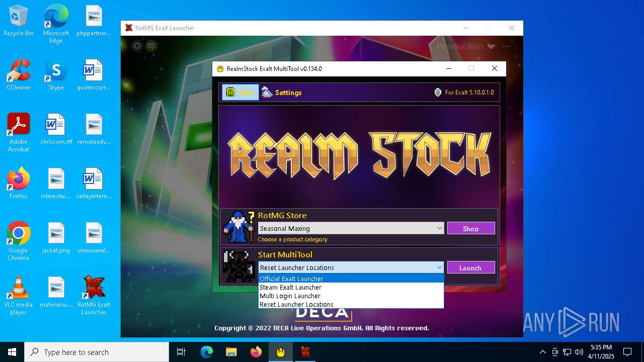Select Steam Exalt Launcher option
This screenshot has height=362, width=644.
(x=351, y=287)
